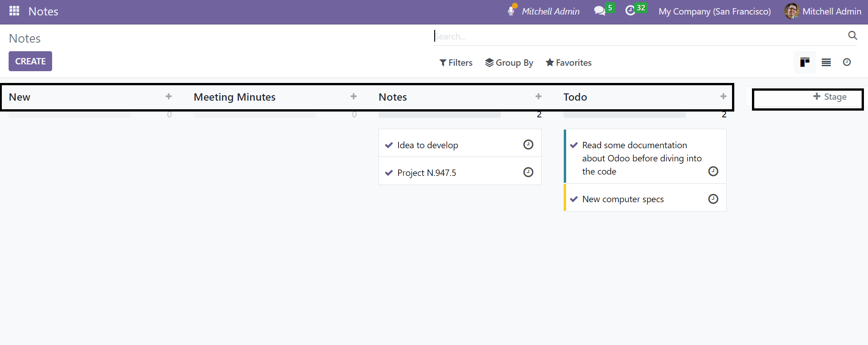The width and height of the screenshot is (868, 345).
Task: Open the conversations chat icon with badge 5
Action: pyautogui.click(x=600, y=11)
